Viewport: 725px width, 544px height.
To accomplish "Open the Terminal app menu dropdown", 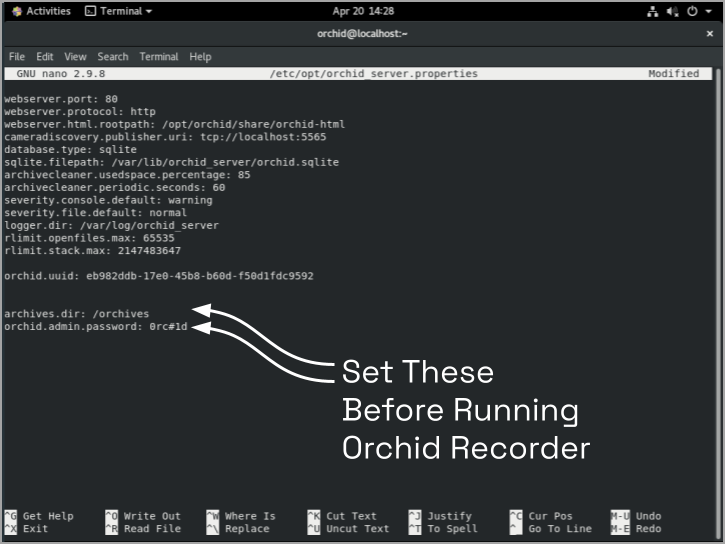I will point(118,11).
